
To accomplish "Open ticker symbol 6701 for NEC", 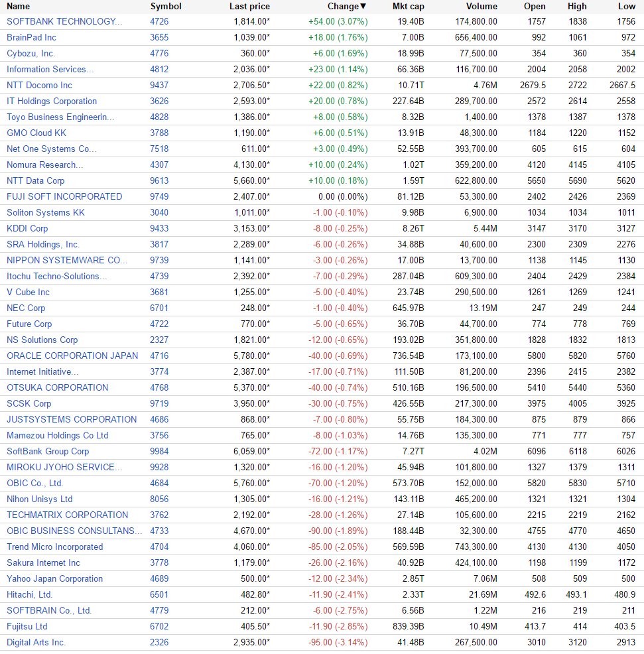I will click(x=159, y=308).
